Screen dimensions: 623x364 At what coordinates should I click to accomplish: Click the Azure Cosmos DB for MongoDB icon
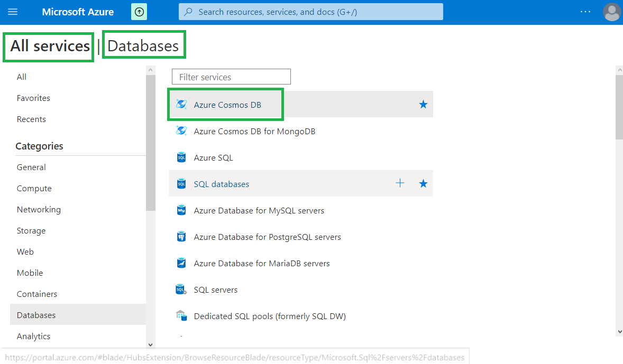coord(181,130)
